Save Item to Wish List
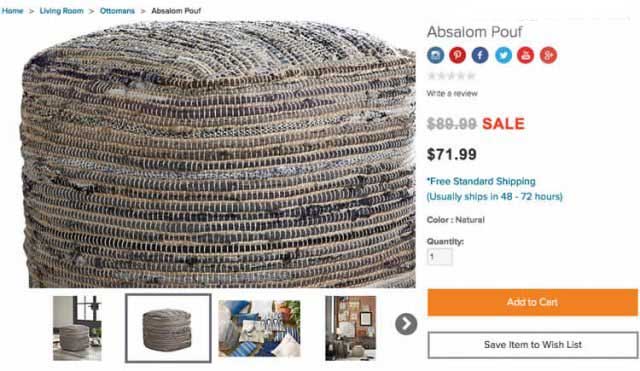 pyautogui.click(x=533, y=345)
